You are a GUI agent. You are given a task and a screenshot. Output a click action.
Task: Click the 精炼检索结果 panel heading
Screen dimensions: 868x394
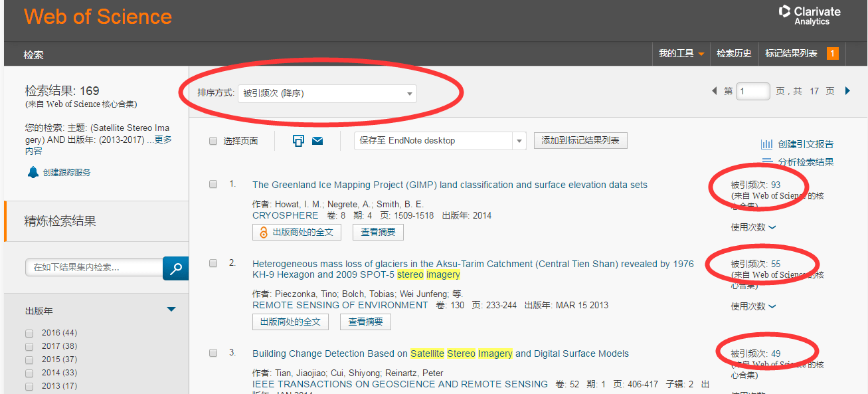(60, 221)
